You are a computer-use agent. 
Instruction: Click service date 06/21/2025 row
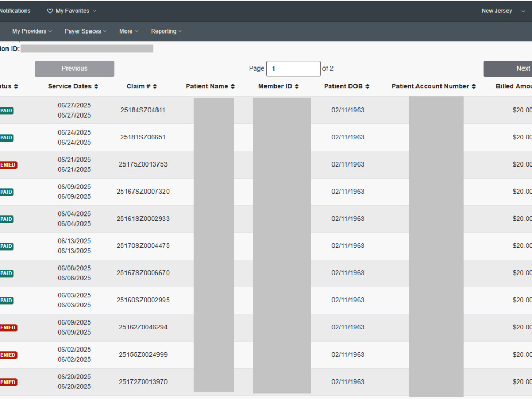click(74, 164)
